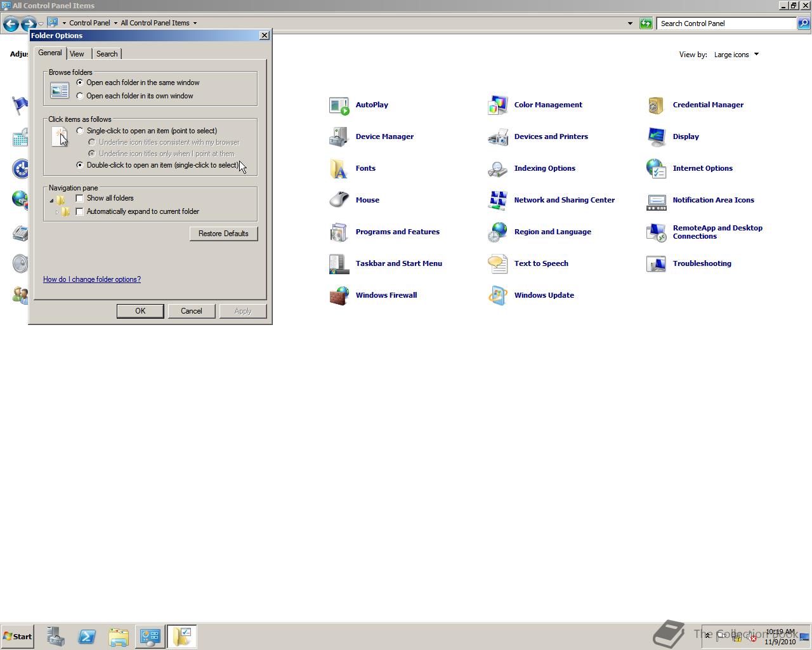This screenshot has height=650, width=812.
Task: Open Network and Sharing Center icon
Action: point(498,201)
